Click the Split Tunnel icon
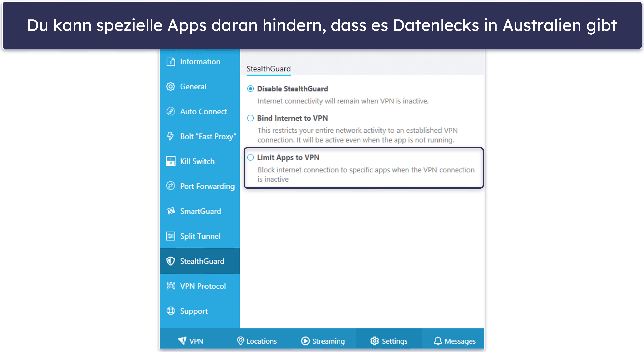 click(x=171, y=236)
